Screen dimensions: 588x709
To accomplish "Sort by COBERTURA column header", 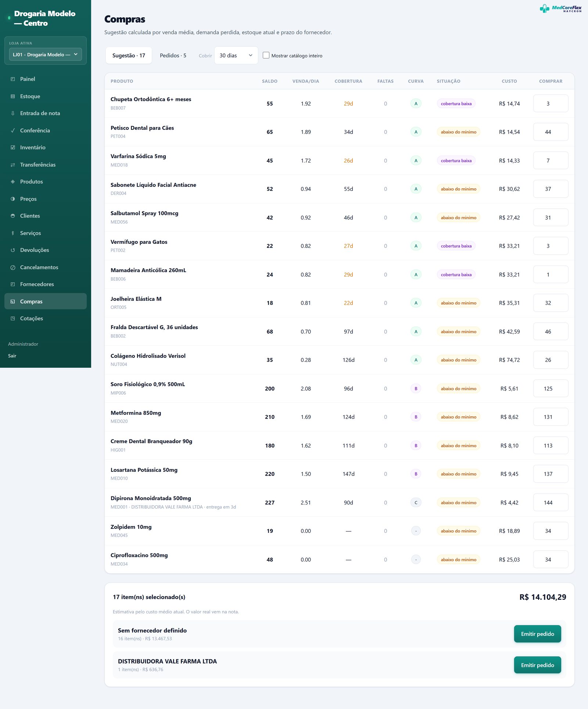I will click(x=348, y=81).
